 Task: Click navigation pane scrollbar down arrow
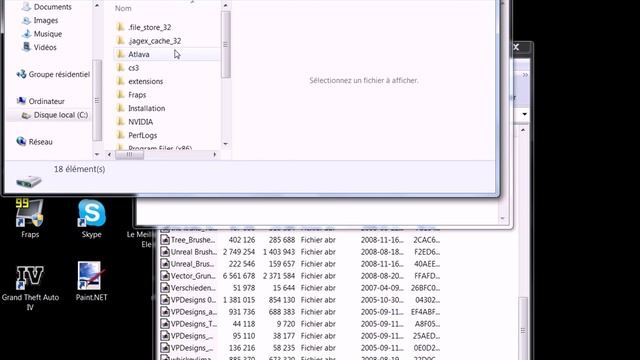[97, 154]
